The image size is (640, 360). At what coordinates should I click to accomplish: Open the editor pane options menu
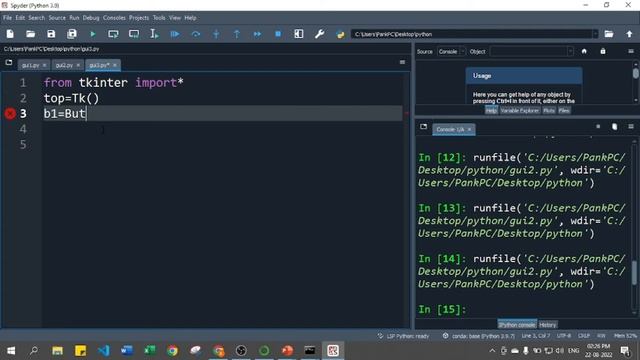tap(402, 62)
